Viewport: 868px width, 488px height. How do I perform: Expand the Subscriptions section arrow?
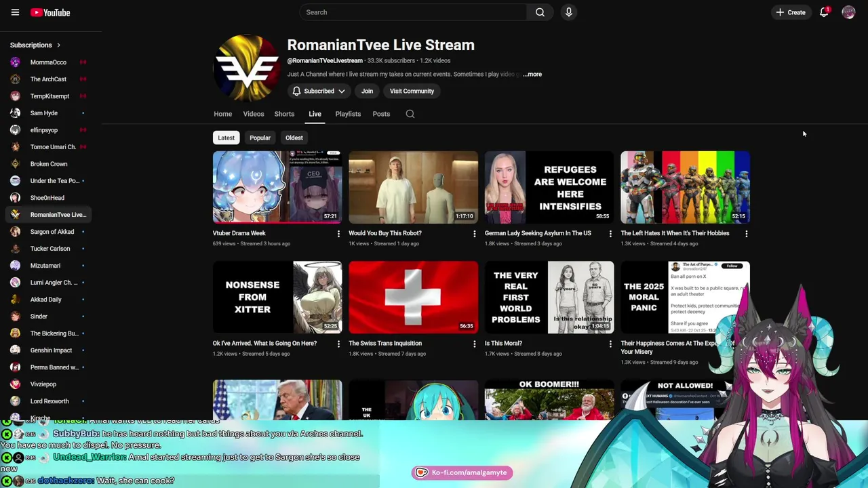click(58, 45)
